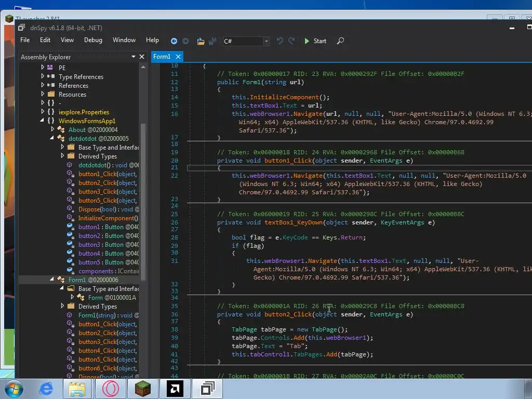This screenshot has width=532, height=399.
Task: Click the navigate forward arrow icon
Action: tap(185, 41)
